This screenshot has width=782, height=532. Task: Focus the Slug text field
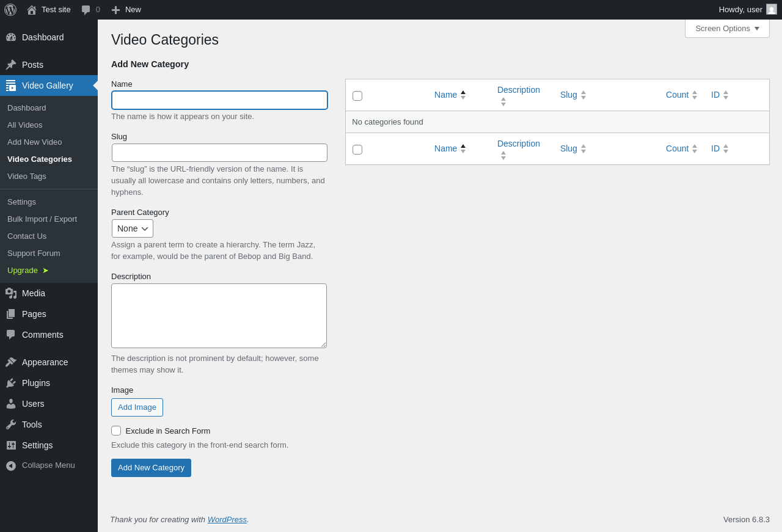[x=219, y=153]
